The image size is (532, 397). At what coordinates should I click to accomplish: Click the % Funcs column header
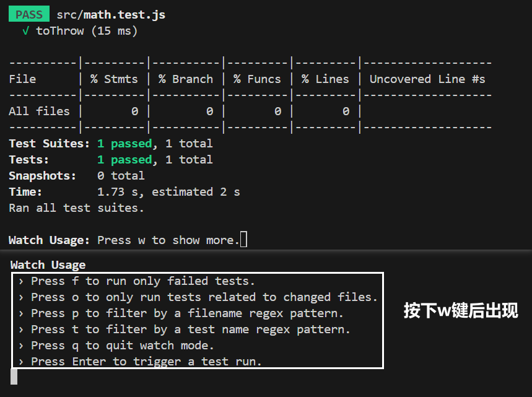[x=257, y=79]
